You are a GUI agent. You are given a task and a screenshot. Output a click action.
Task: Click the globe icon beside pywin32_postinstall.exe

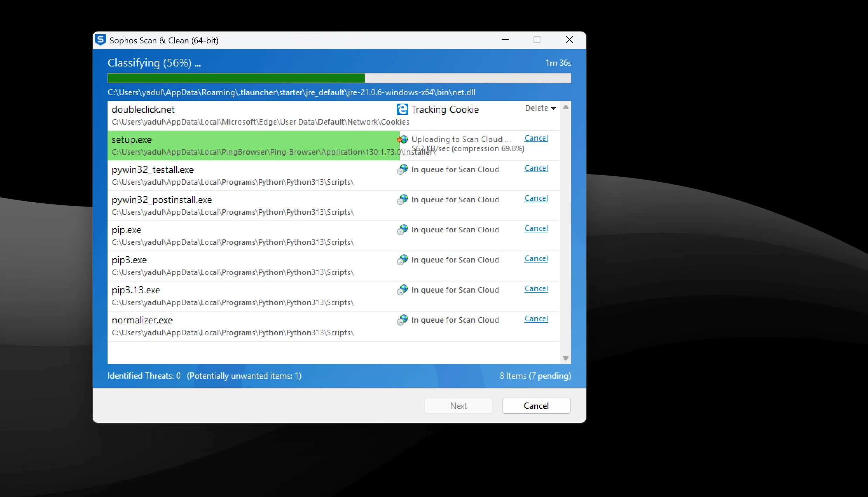point(402,199)
